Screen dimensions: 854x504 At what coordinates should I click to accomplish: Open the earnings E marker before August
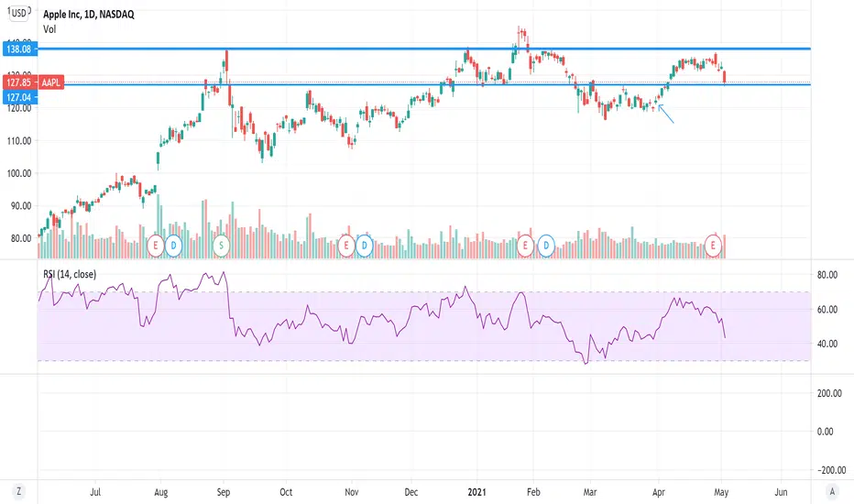[156, 246]
